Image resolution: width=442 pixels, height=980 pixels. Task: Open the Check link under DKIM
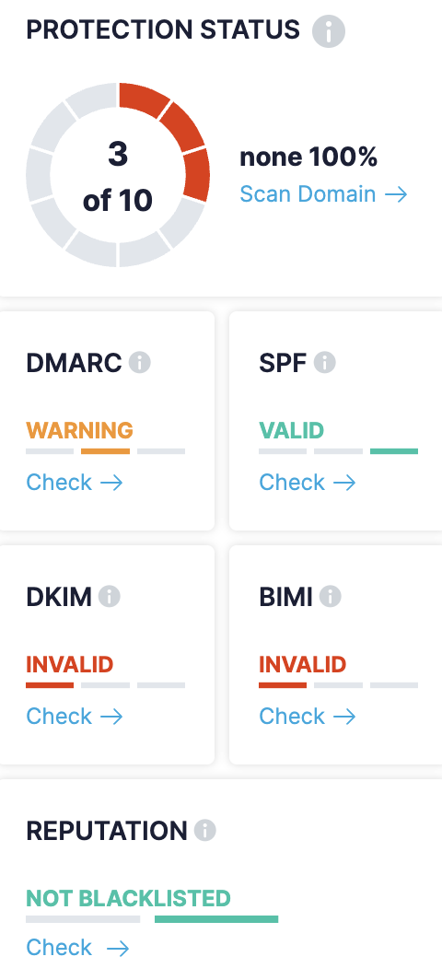75,717
